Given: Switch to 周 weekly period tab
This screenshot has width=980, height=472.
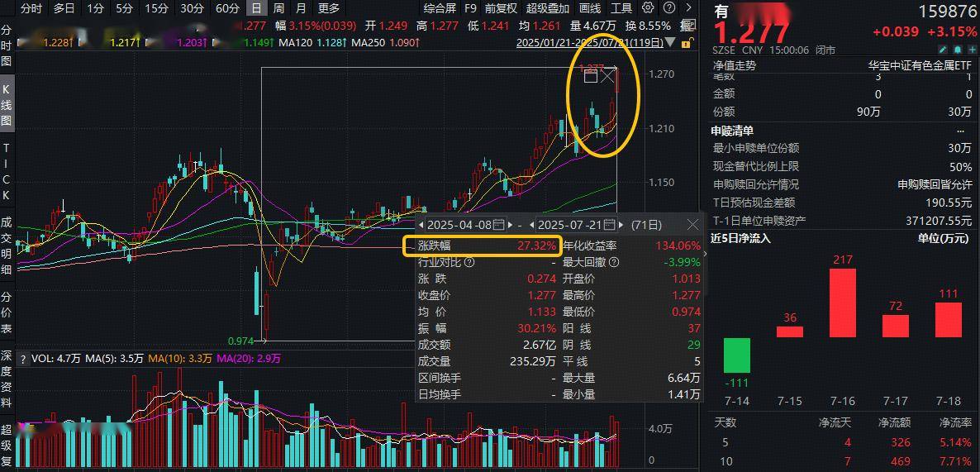Looking at the screenshot, I should tap(278, 8).
